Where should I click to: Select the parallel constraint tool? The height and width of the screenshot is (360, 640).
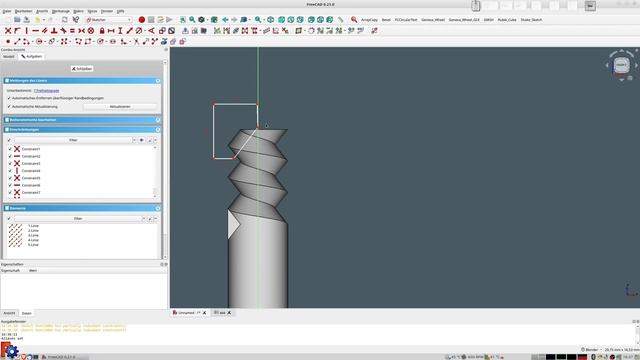click(x=45, y=31)
